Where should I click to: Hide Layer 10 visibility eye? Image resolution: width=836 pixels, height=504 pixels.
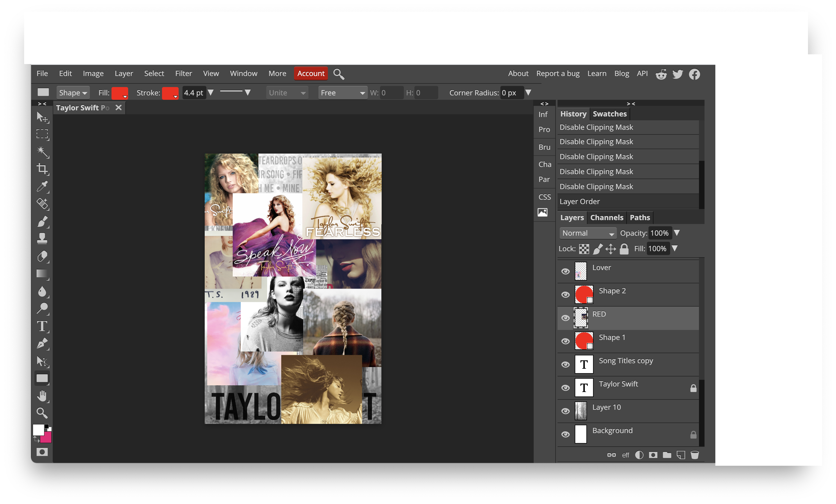pyautogui.click(x=566, y=411)
